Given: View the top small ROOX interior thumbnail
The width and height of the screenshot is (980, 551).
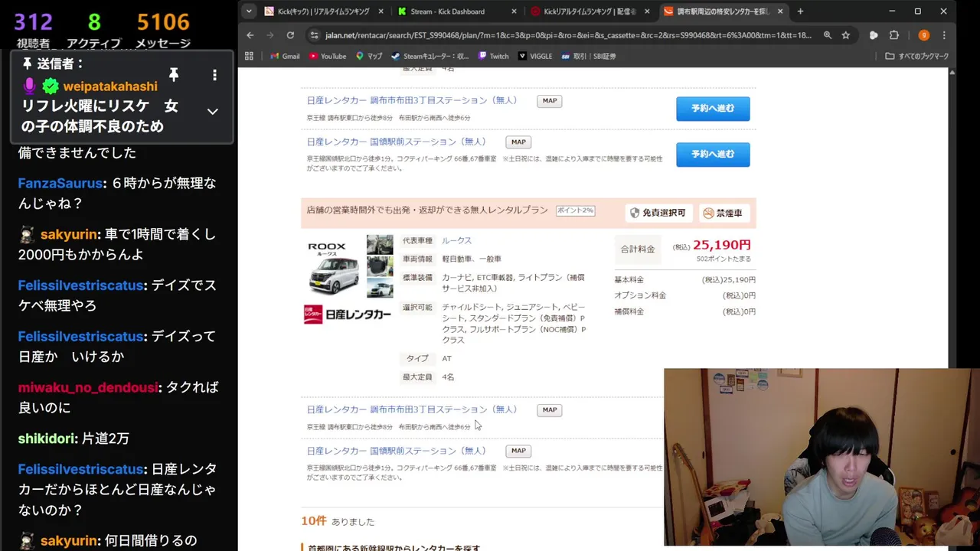Looking at the screenshot, I should click(380, 244).
